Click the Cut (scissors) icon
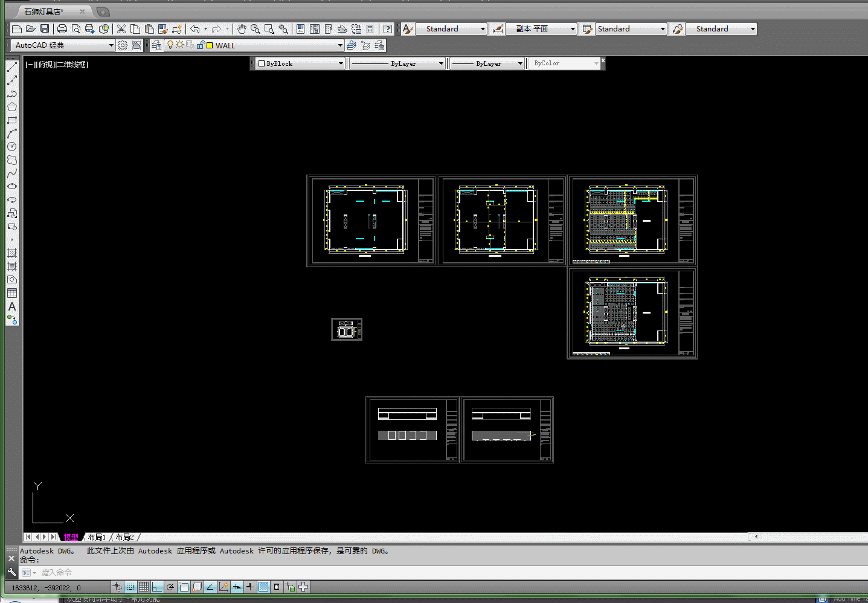 point(121,29)
